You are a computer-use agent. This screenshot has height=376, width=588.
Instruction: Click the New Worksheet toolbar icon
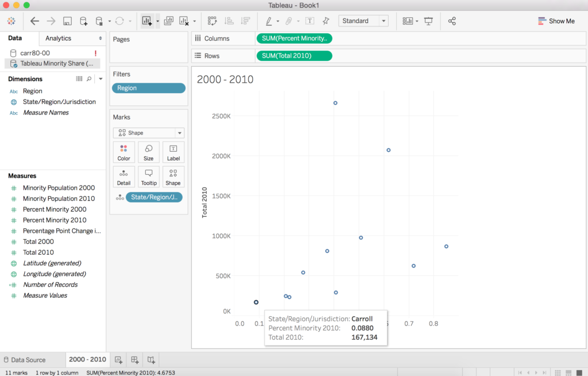pos(147,21)
